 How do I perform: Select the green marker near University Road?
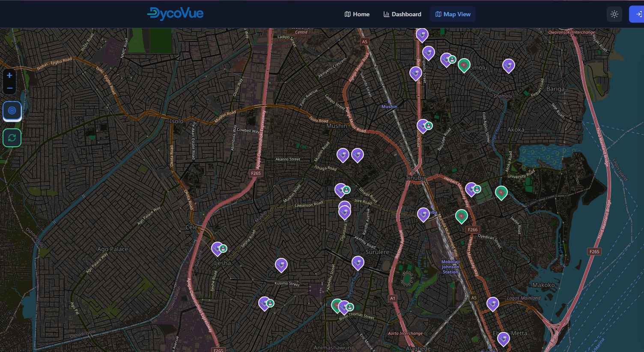point(501,193)
